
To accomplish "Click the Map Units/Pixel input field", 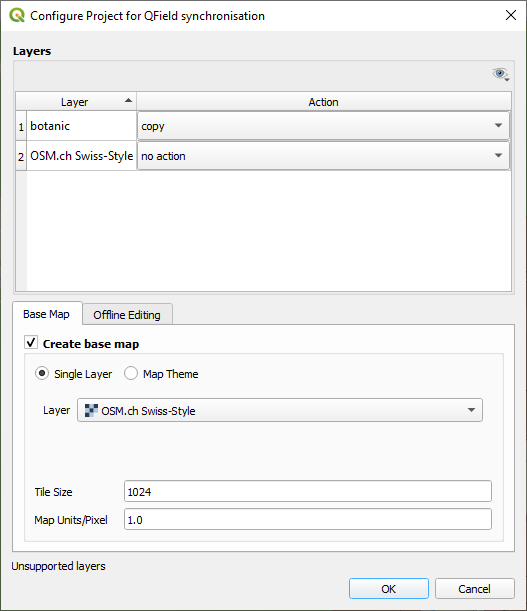I will pos(308,519).
